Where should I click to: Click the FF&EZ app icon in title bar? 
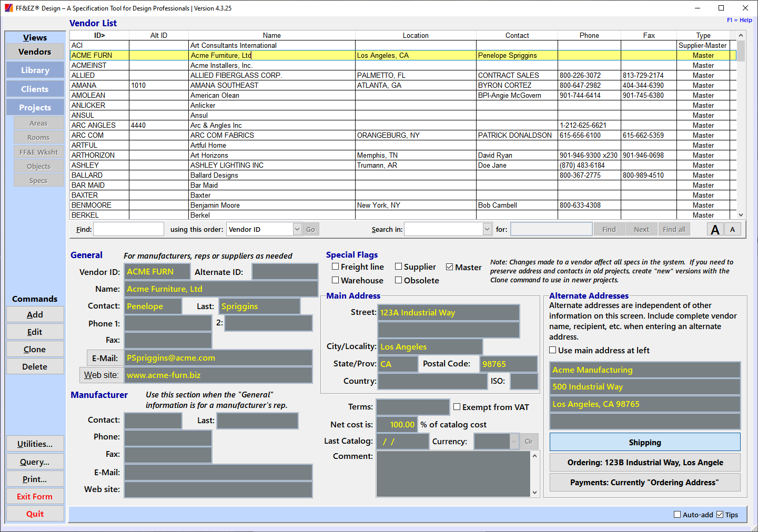[8, 8]
